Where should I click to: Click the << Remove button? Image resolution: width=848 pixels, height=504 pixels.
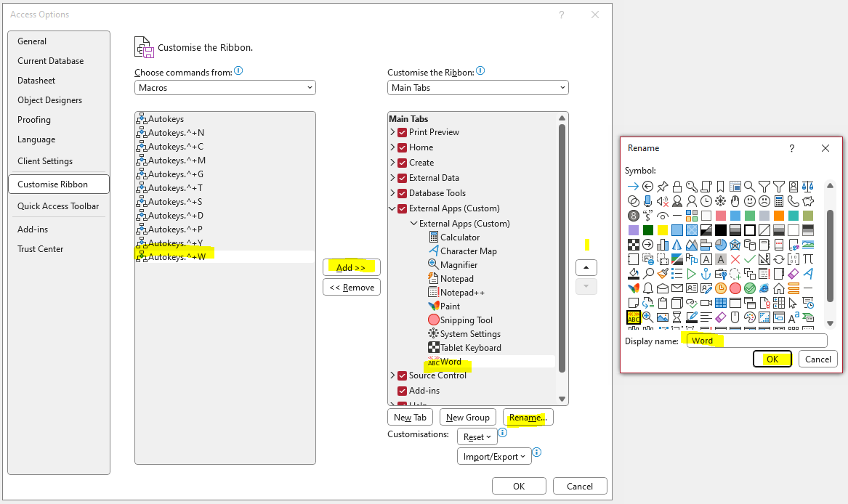352,287
